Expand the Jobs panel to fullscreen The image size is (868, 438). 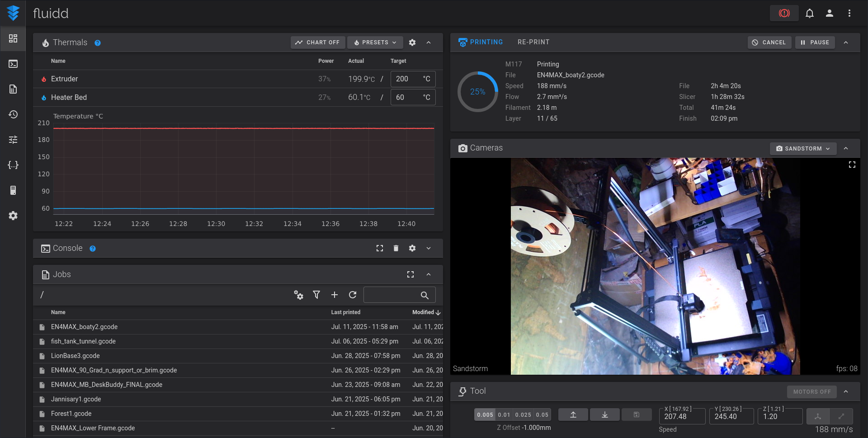click(x=410, y=274)
